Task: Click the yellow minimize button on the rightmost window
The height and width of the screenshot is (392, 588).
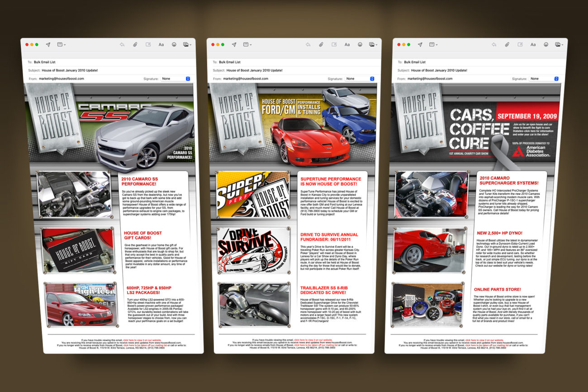Action: click(x=404, y=44)
